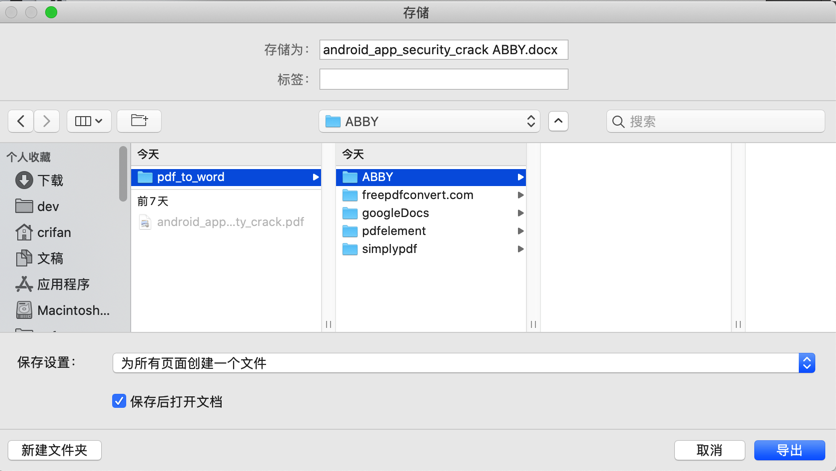Image resolution: width=836 pixels, height=471 pixels.
Task: Open the column view mode selector
Action: pyautogui.click(x=89, y=121)
